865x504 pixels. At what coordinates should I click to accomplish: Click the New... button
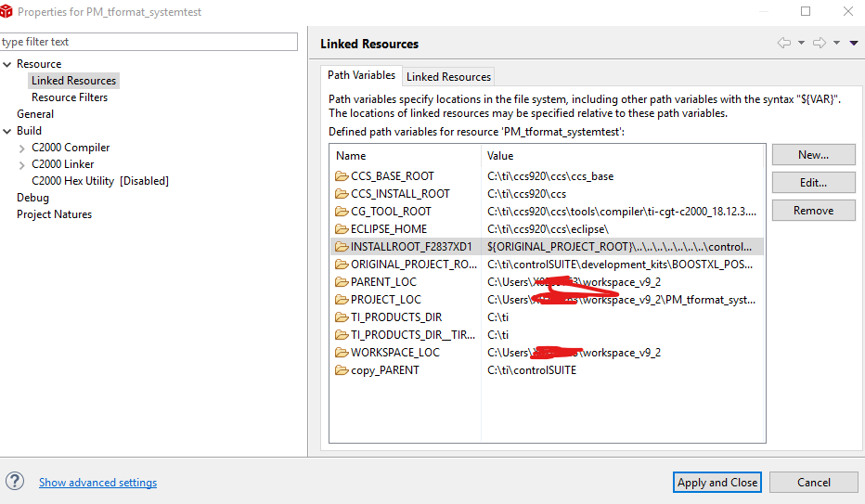click(x=813, y=155)
